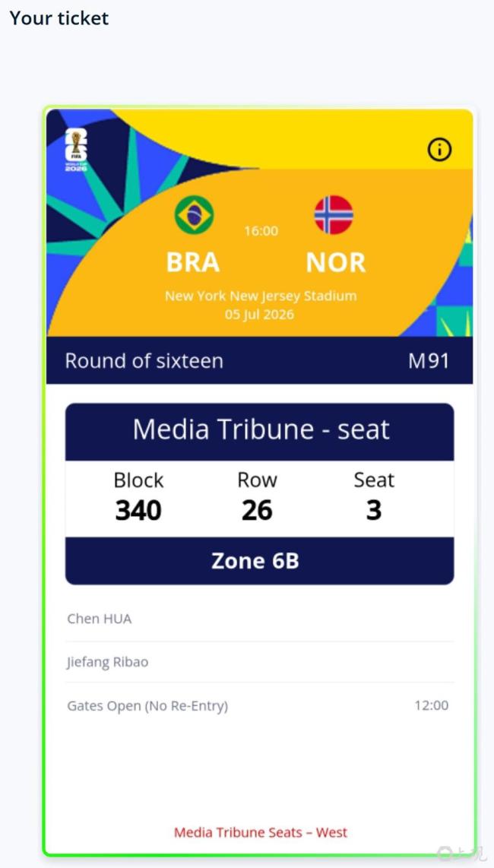Click the Zone 6B bar

point(260,561)
